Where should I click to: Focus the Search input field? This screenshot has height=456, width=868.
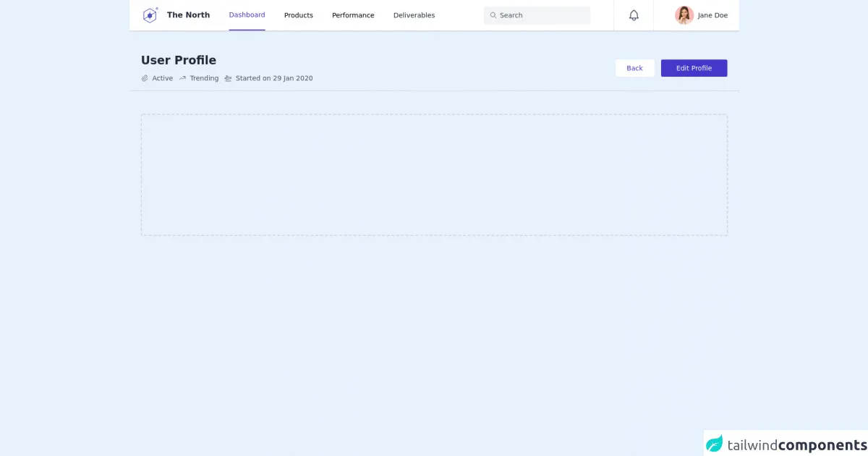542,15
